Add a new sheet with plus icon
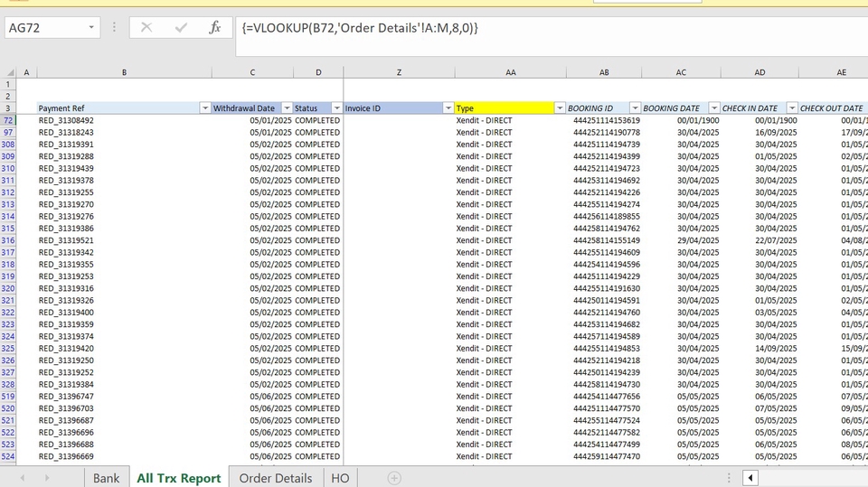The image size is (868, 487). tap(394, 478)
